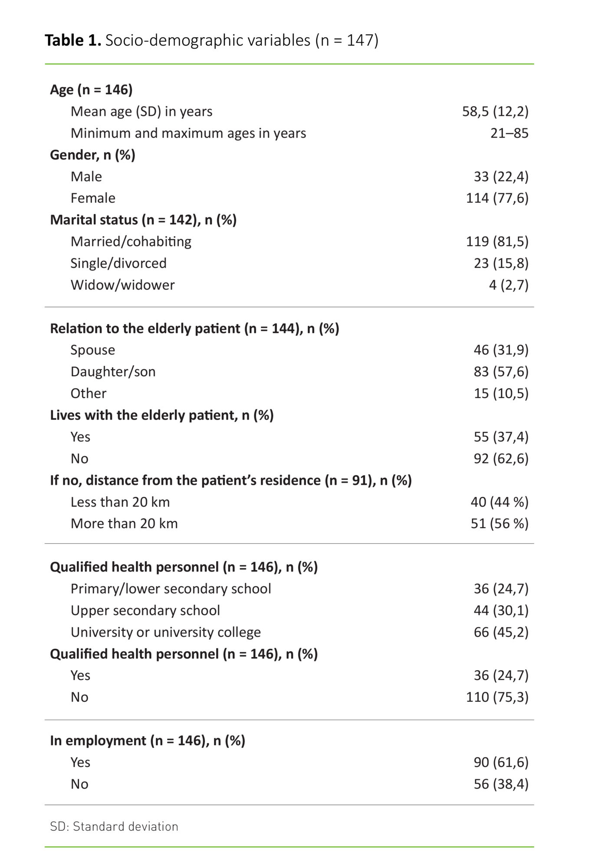The height and width of the screenshot is (868, 592).
Task: Select the "Married/cohabiting" row label
Action: 131,242
